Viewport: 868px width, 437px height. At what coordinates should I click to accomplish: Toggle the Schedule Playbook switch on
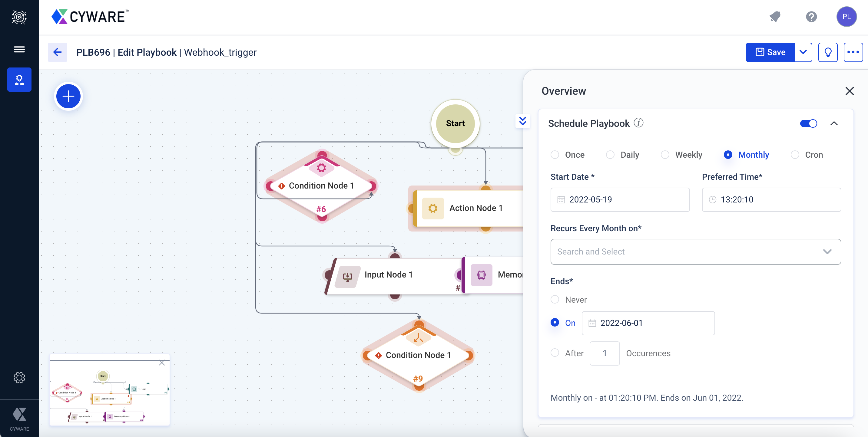pyautogui.click(x=808, y=124)
